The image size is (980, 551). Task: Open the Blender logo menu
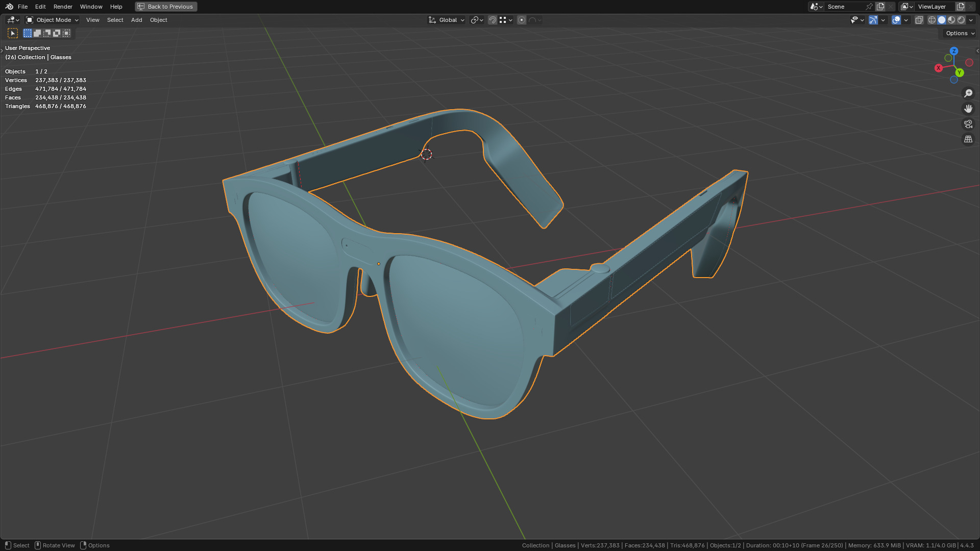coord(9,7)
